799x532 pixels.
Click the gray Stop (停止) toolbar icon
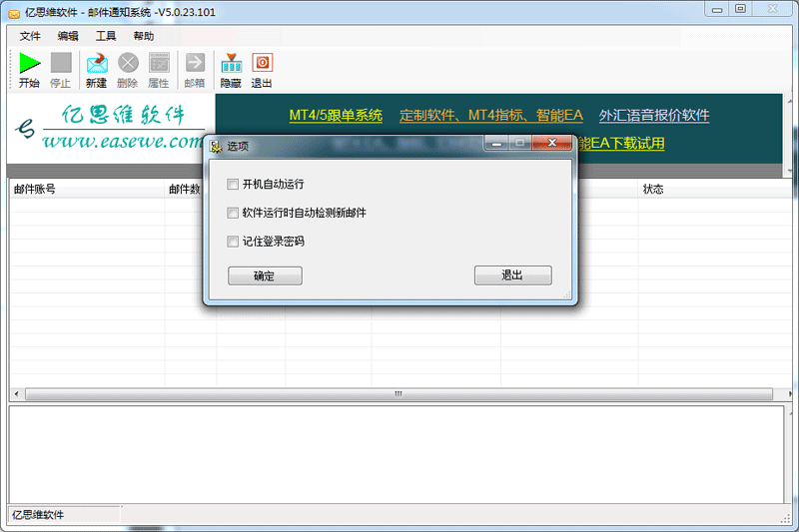pyautogui.click(x=61, y=63)
